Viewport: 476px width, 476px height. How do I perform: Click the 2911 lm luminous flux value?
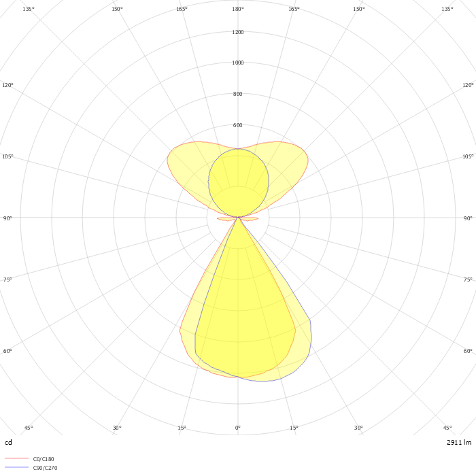(459, 442)
